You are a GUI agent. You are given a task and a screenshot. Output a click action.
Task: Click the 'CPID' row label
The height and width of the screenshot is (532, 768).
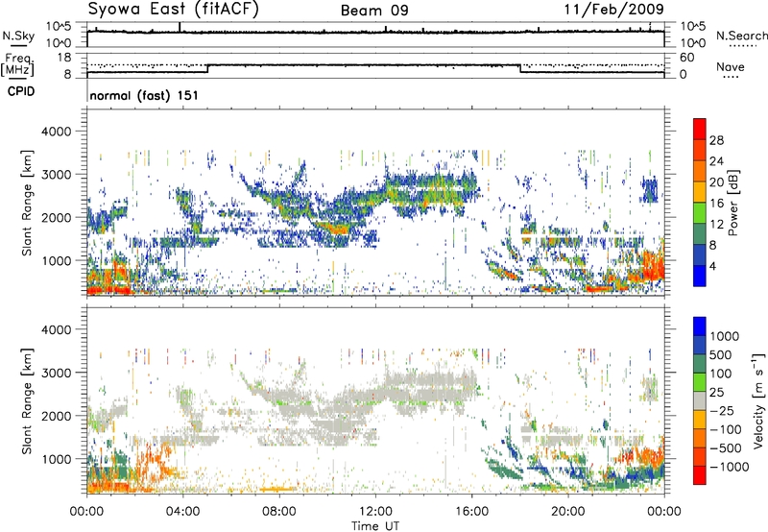coord(21,91)
